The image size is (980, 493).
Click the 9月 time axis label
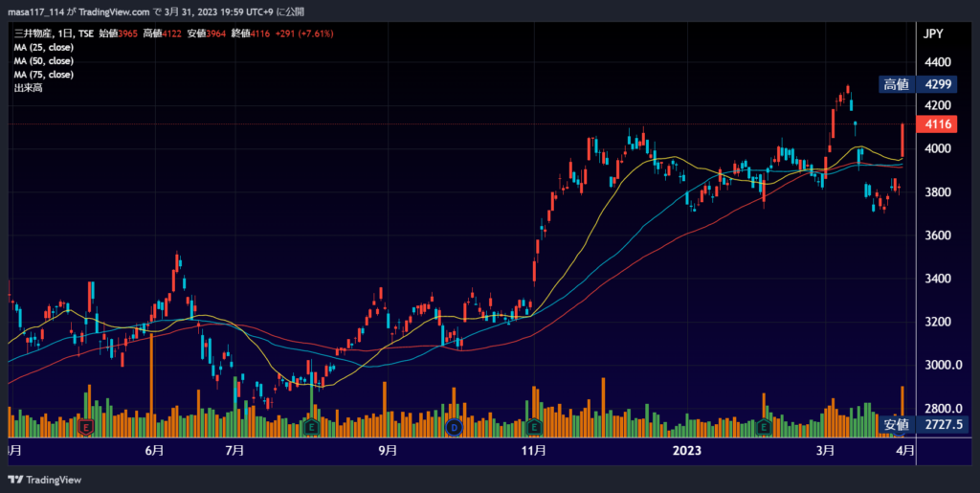(x=388, y=451)
